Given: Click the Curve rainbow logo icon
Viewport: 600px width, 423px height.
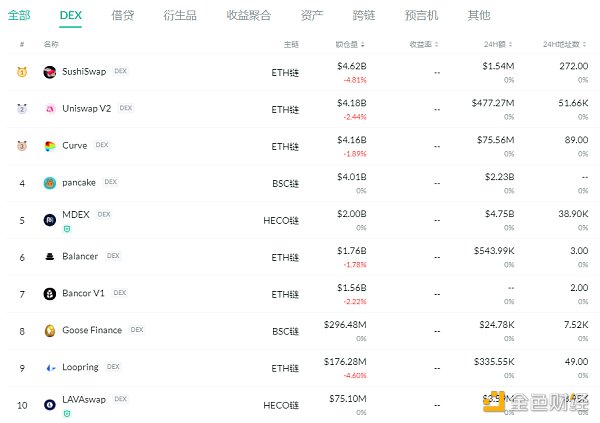Looking at the screenshot, I should (x=50, y=146).
